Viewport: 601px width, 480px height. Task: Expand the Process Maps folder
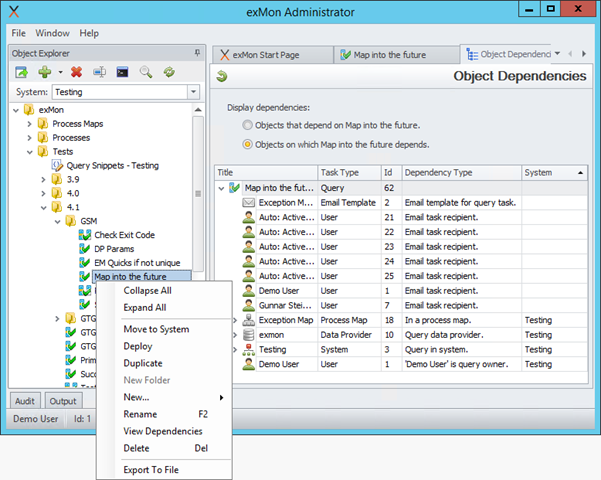coord(29,124)
